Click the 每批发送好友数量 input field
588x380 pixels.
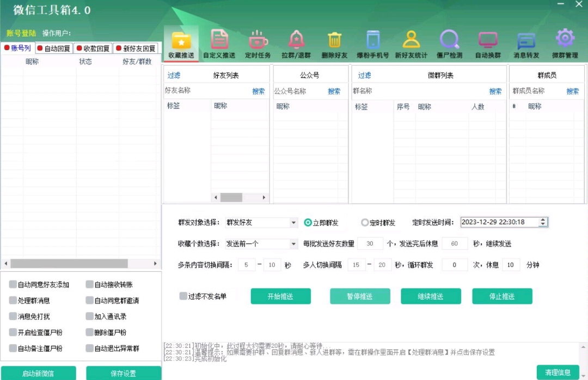(x=370, y=244)
